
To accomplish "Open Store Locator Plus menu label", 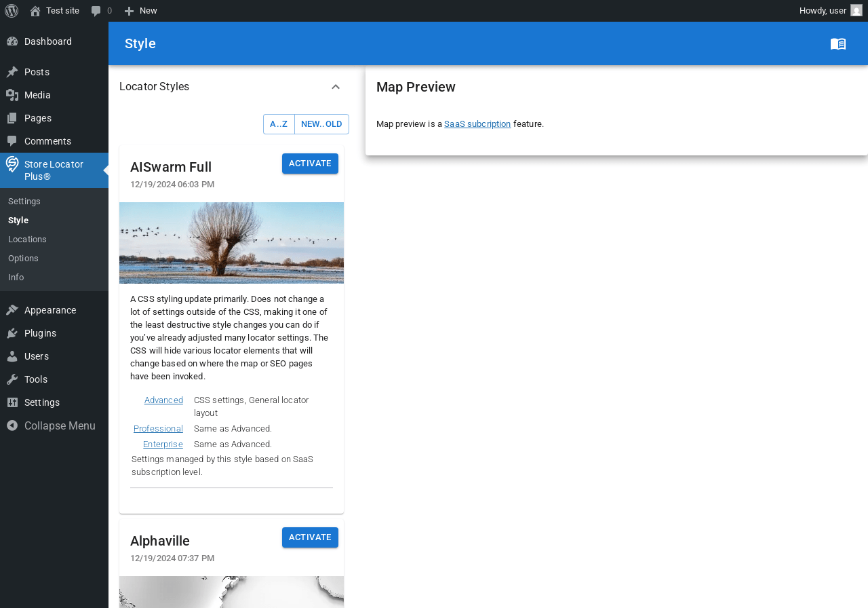I will 54,170.
